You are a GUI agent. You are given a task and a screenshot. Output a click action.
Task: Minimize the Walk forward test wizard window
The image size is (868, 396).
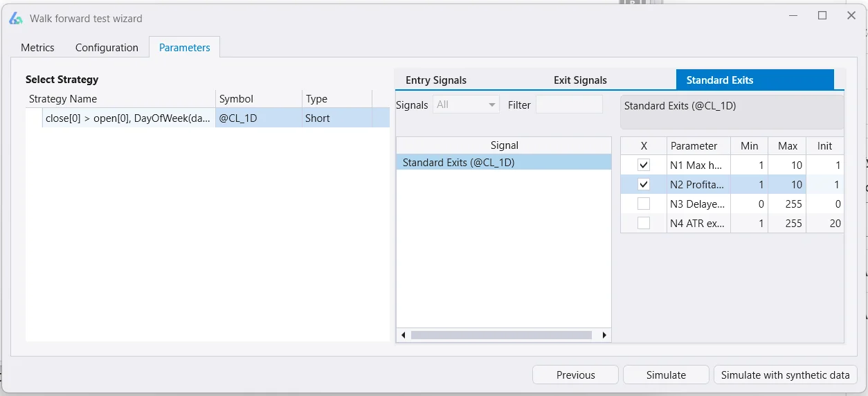[x=792, y=16]
